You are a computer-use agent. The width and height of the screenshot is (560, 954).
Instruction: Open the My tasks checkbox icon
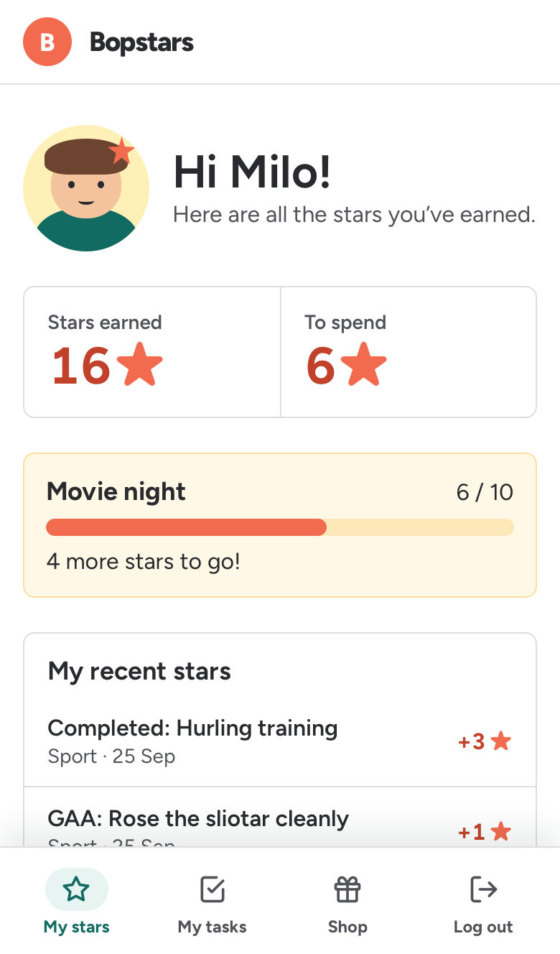click(212, 889)
